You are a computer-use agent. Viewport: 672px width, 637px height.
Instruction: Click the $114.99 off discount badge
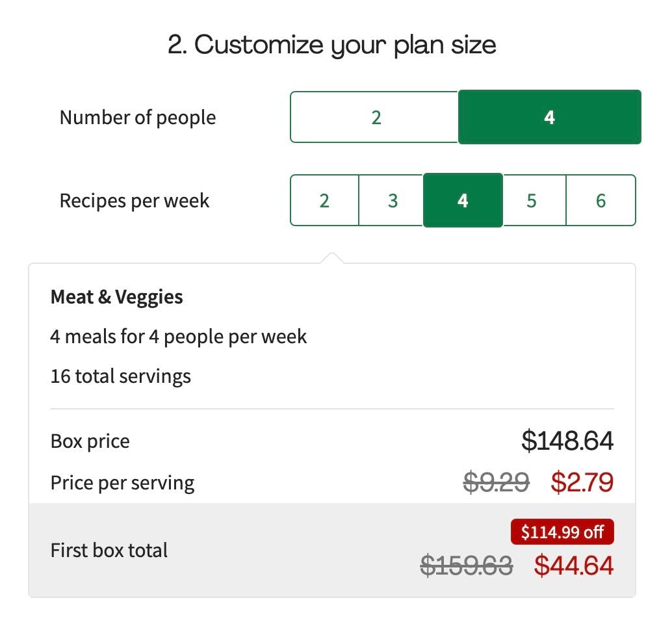[x=562, y=532]
